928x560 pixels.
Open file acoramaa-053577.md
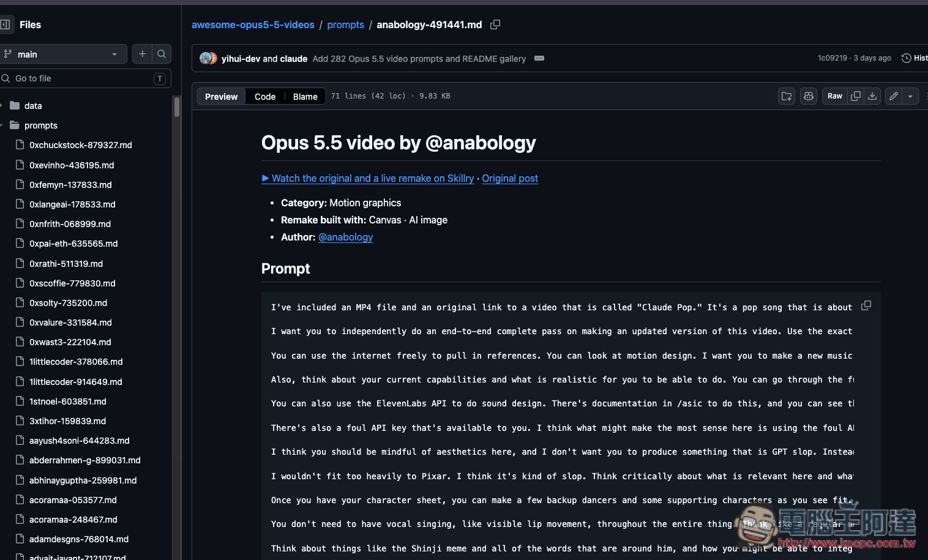(73, 500)
